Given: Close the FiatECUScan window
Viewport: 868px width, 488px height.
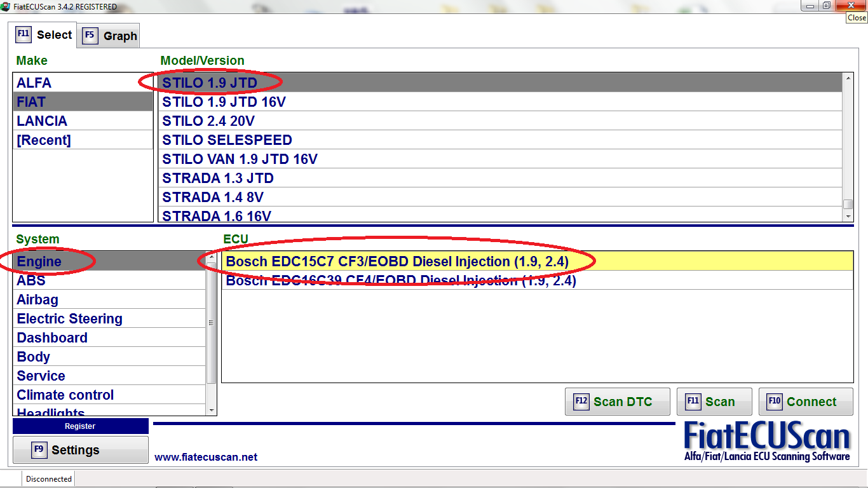Looking at the screenshot, I should coord(850,5).
